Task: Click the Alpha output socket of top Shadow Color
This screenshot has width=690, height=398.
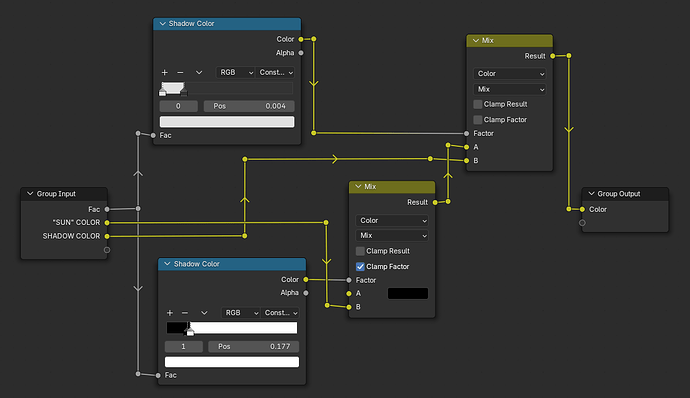Action: (x=301, y=53)
